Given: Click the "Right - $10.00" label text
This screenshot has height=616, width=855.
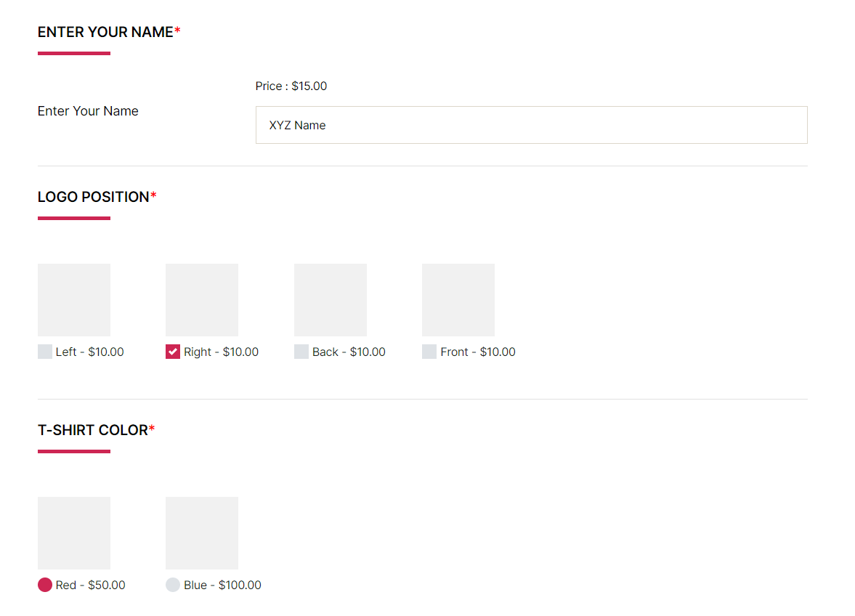Looking at the screenshot, I should pyautogui.click(x=221, y=352).
